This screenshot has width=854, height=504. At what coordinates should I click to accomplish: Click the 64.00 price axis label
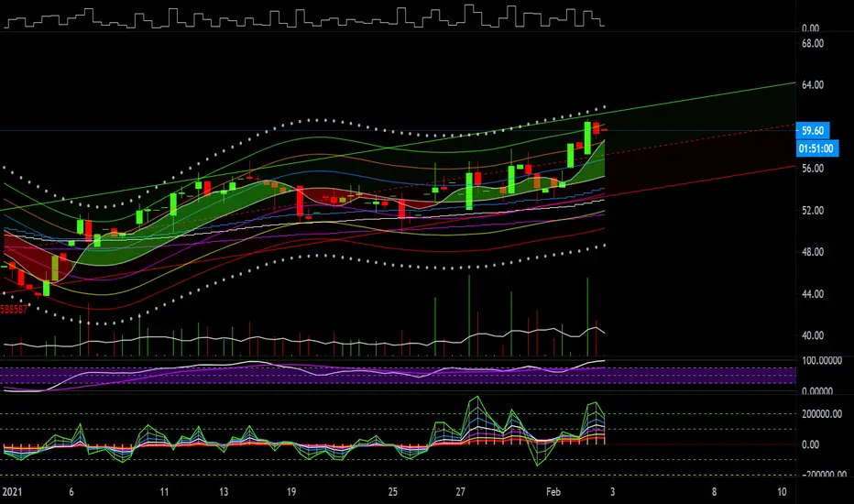[813, 85]
